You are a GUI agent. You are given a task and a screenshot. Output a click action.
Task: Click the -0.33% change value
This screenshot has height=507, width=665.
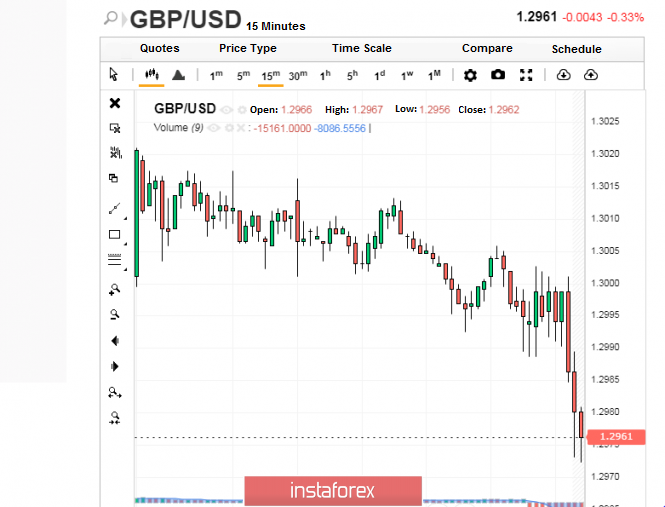click(626, 17)
